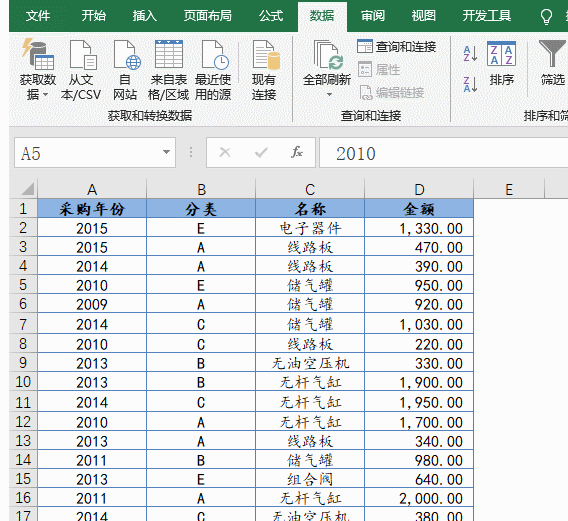Expand the 获取数据 dropdown arrow

(46, 95)
